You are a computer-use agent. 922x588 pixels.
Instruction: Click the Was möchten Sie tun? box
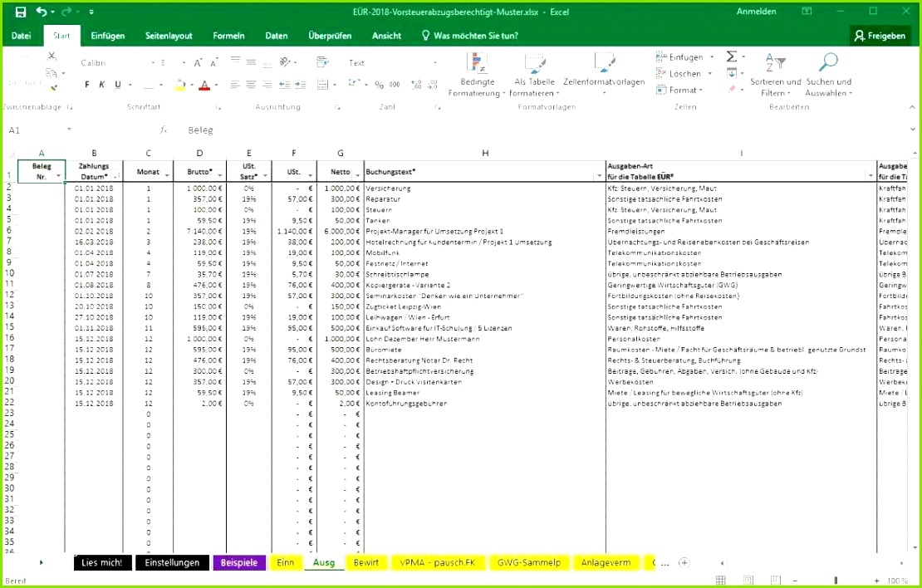[x=470, y=36]
